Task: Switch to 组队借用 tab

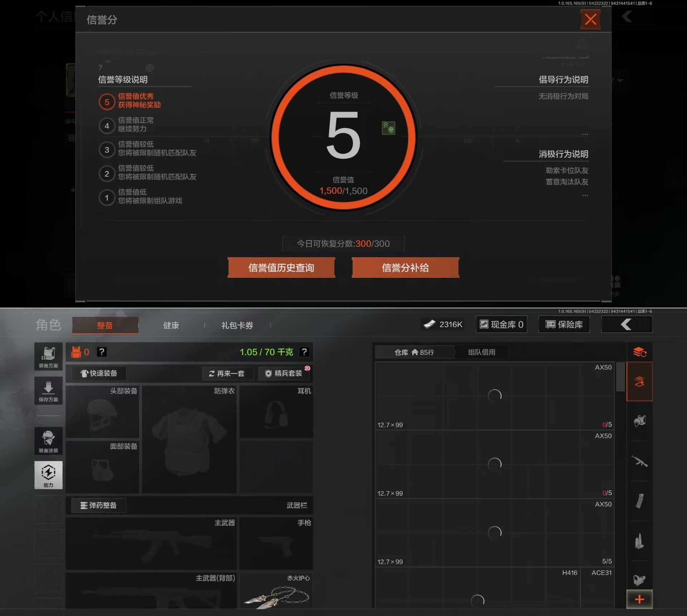Action: [482, 352]
